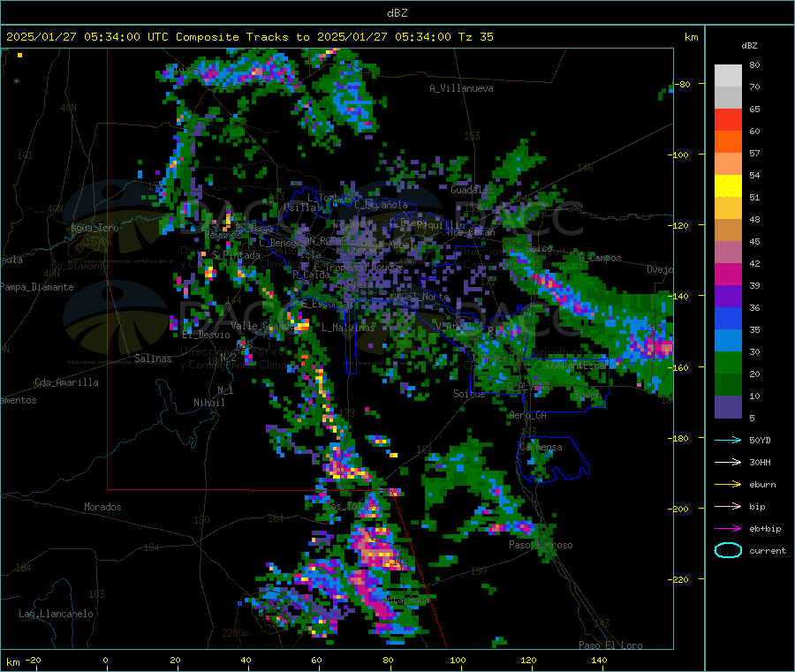Screen dimensions: 795x672
Task: Click the 'Soitue' map label
Action: [469, 393]
